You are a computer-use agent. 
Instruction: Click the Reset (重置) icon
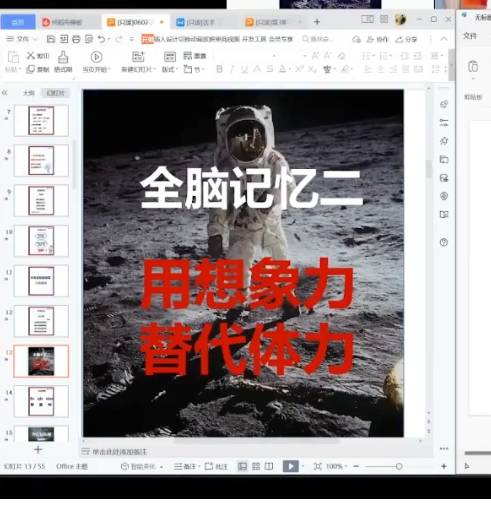188,56
